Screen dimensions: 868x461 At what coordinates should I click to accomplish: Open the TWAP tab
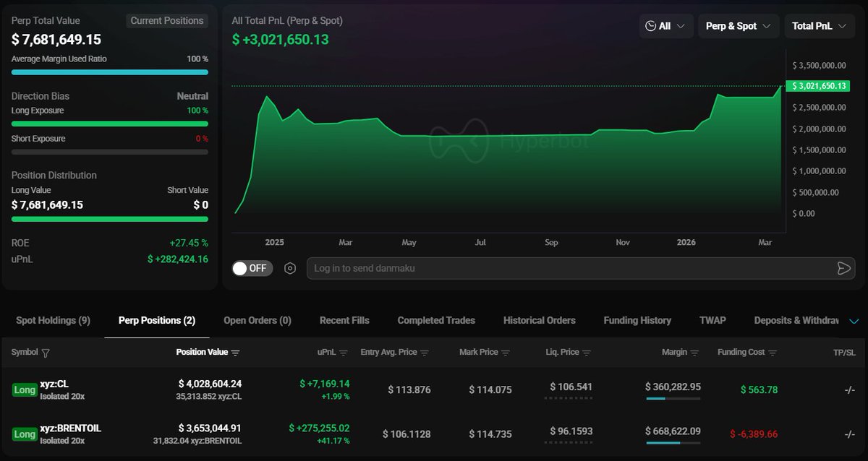pyautogui.click(x=712, y=320)
